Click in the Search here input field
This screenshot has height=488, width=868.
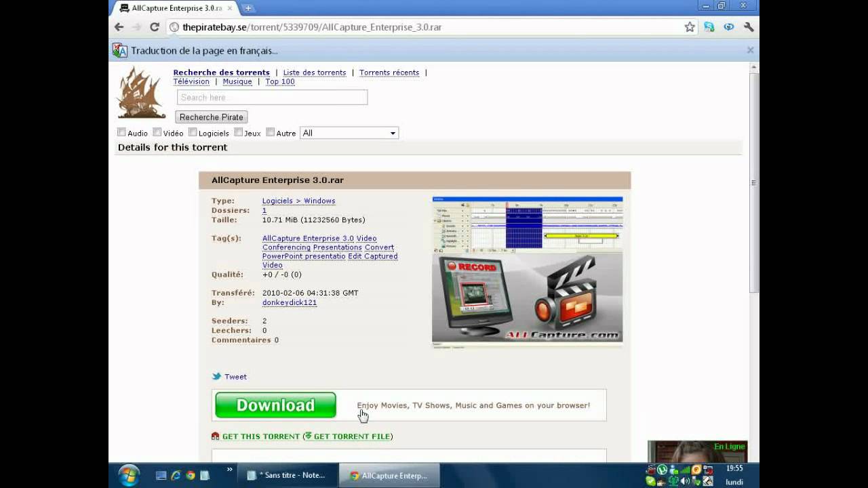coord(272,98)
